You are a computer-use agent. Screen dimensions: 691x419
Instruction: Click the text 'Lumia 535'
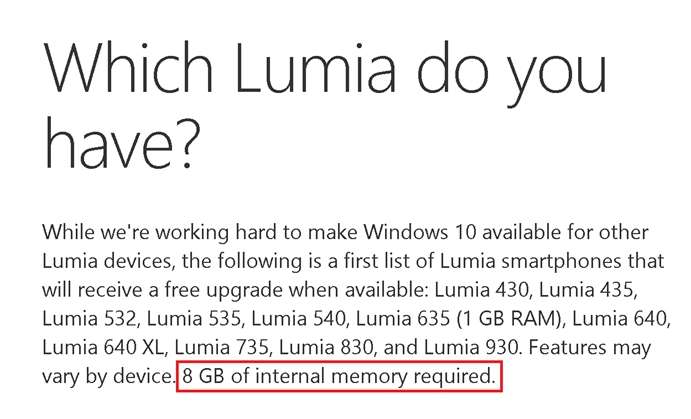tap(194, 319)
